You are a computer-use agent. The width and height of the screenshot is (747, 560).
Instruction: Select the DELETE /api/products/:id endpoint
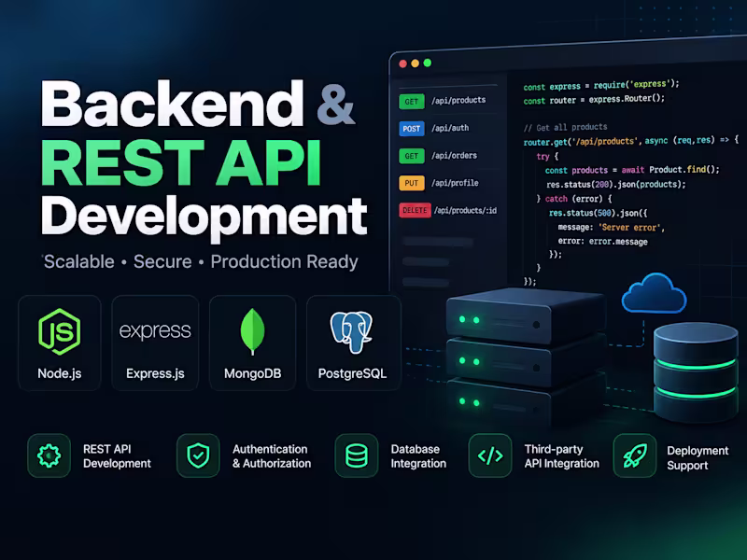[448, 211]
